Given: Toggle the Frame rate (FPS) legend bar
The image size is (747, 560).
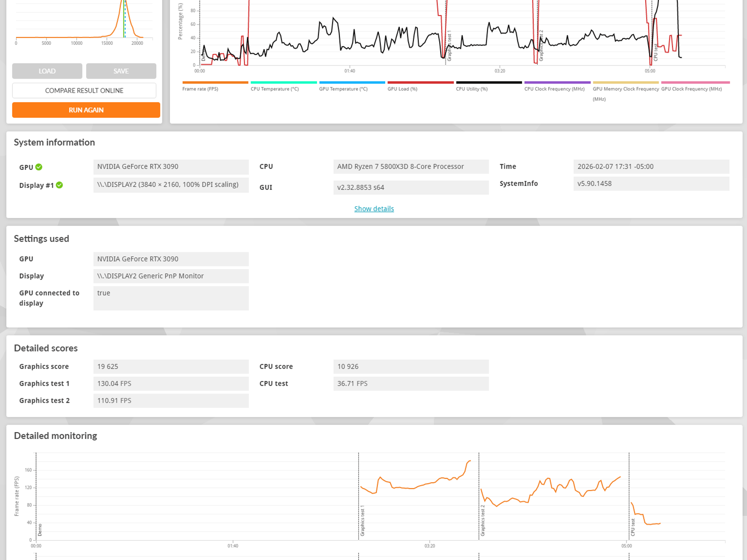Looking at the screenshot, I should click(215, 82).
